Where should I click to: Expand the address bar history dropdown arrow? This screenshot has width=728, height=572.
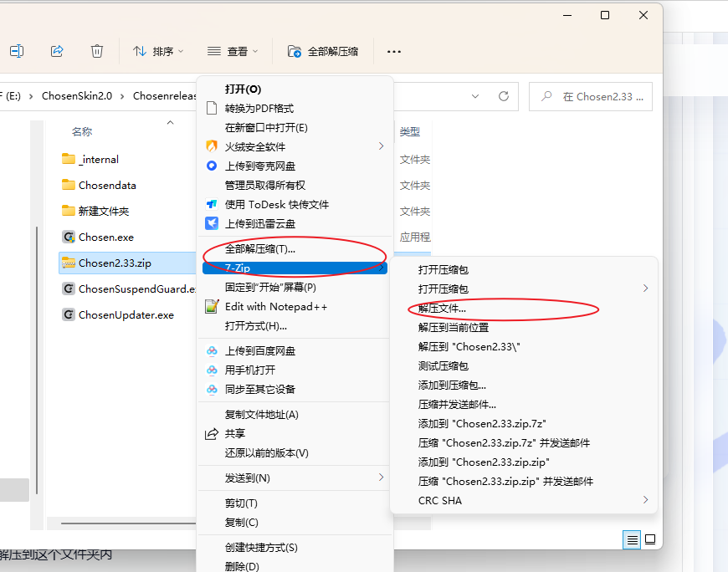point(475,96)
